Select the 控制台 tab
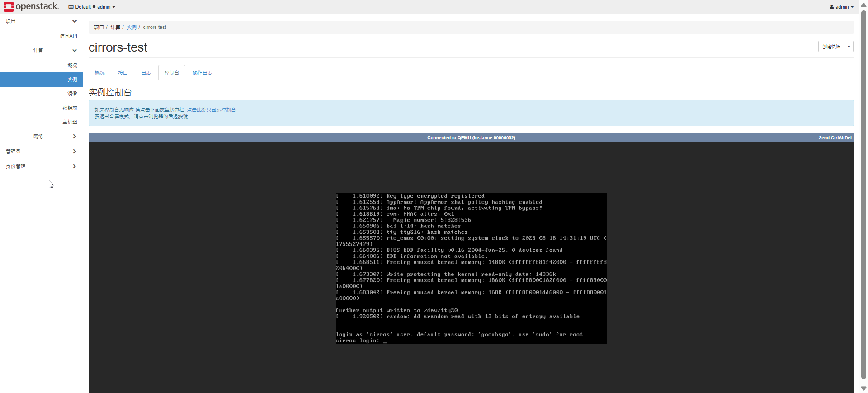Screen dimensions: 868x393 [x=172, y=73]
